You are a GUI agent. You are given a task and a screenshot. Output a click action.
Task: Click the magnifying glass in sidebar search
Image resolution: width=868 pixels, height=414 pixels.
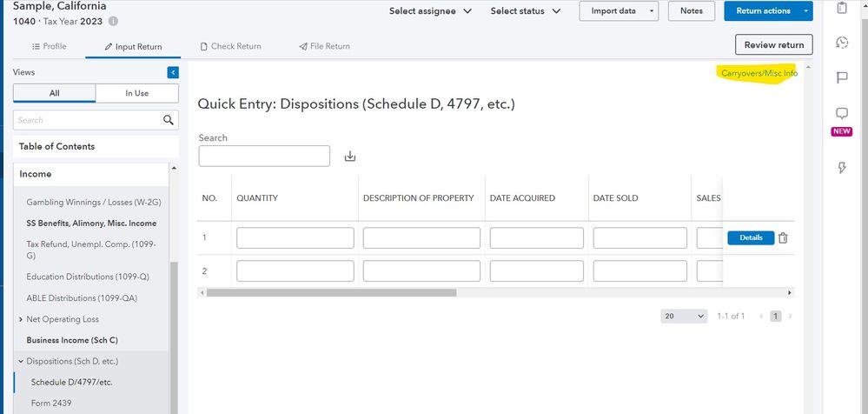[169, 120]
